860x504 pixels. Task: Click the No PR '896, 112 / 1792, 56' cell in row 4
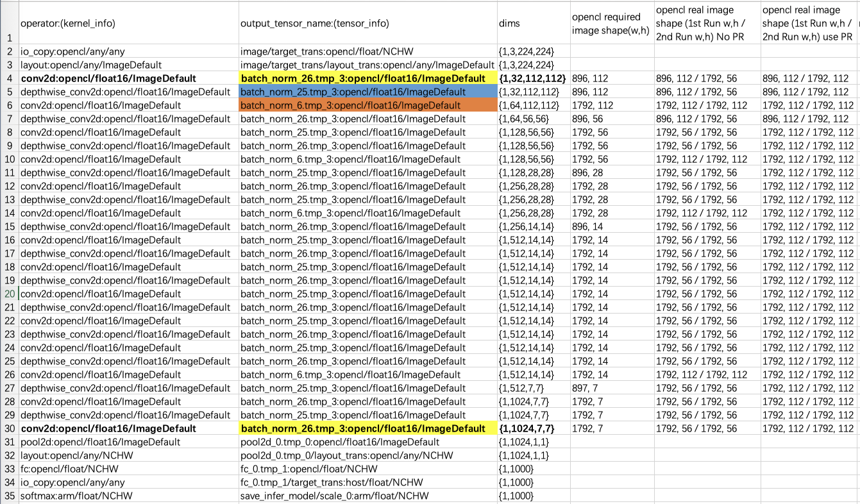(707, 78)
